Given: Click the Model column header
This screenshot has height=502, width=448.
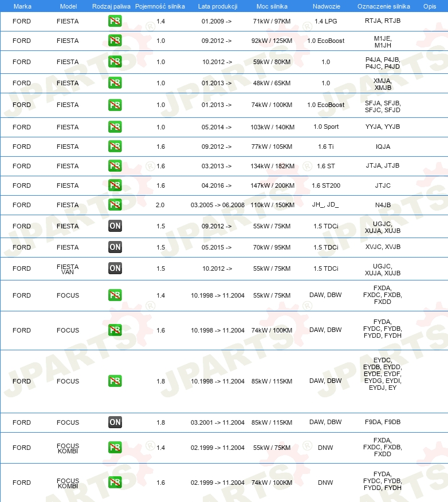Looking at the screenshot, I should tap(69, 6).
